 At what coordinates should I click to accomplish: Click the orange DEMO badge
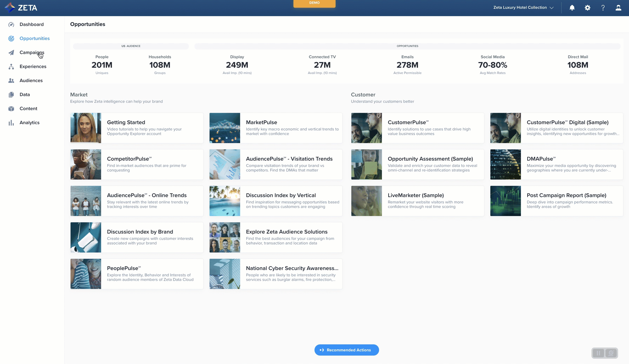pos(314,3)
